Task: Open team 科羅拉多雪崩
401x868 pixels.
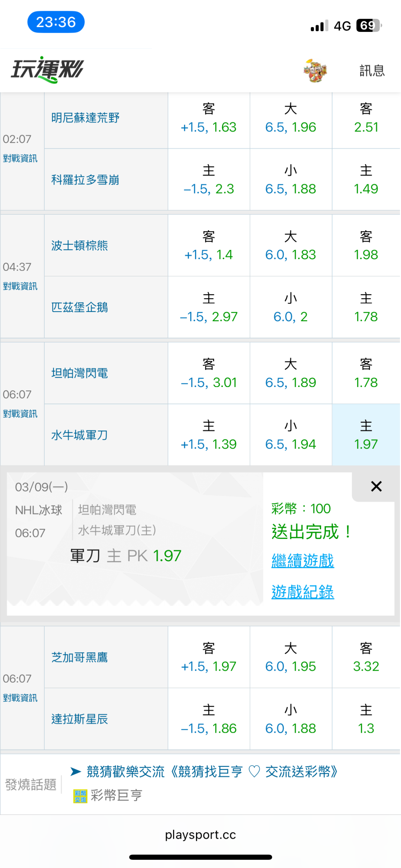Action: coord(85,180)
